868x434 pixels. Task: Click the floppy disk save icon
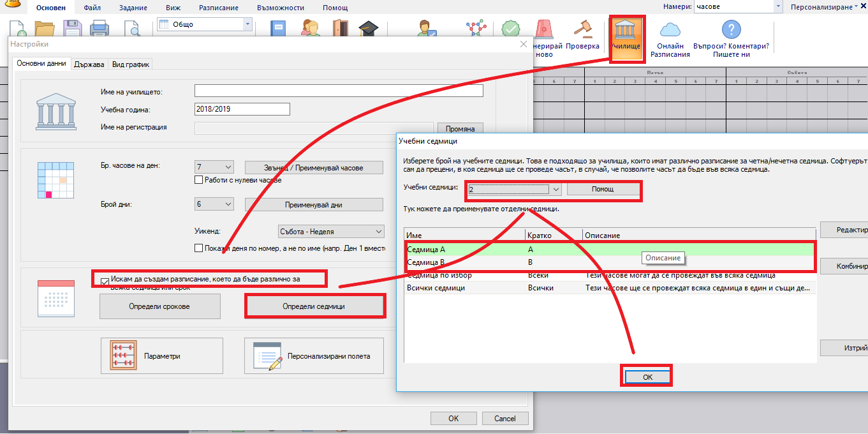point(71,29)
